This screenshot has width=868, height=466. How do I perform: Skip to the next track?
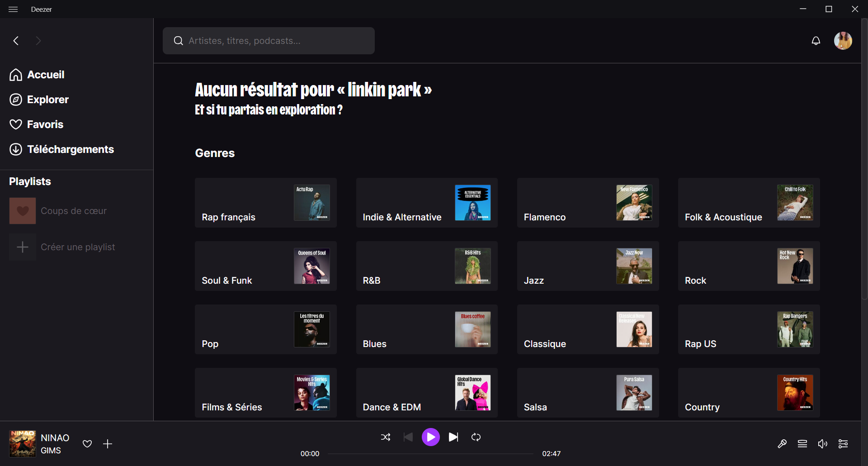point(453,437)
